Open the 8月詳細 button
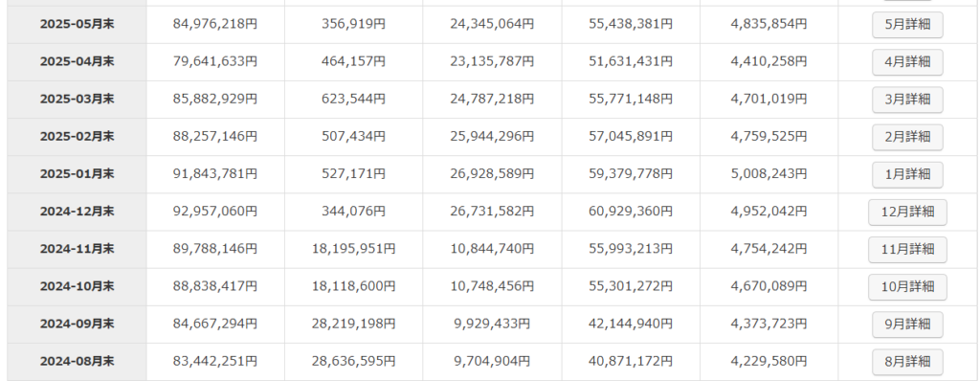980x381 pixels. tap(907, 362)
